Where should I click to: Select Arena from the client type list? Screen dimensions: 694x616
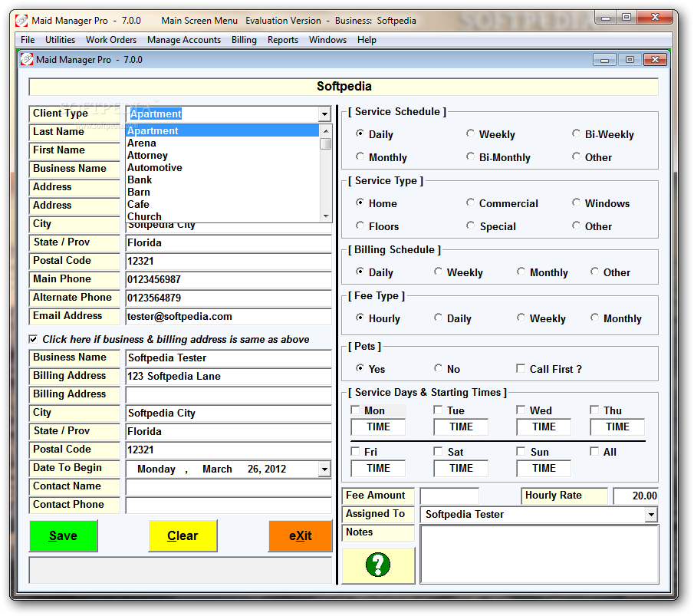point(222,143)
